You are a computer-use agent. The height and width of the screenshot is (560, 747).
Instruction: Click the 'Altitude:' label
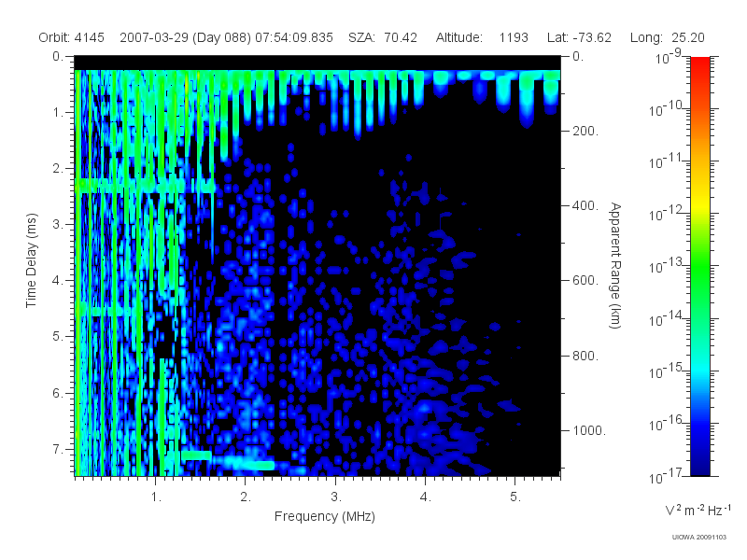(x=458, y=37)
